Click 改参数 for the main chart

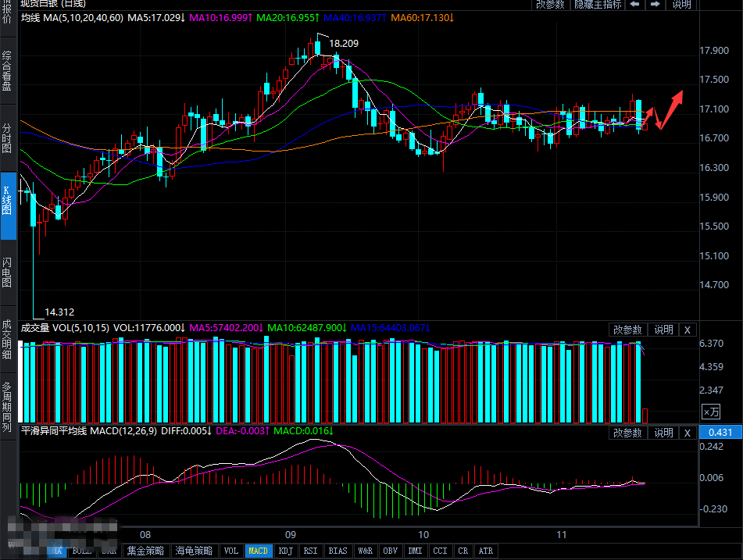pyautogui.click(x=550, y=4)
